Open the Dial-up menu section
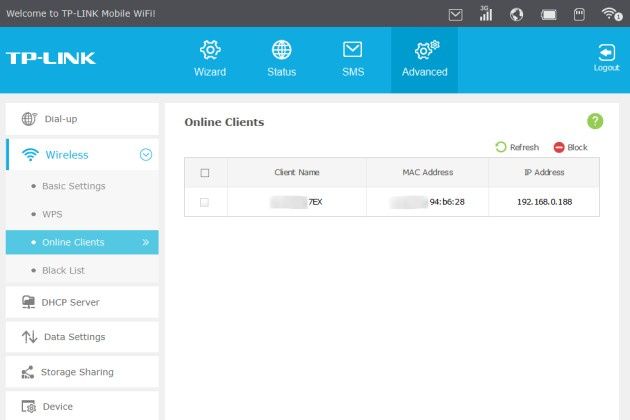Viewport: 630px width, 420px height. click(82, 119)
